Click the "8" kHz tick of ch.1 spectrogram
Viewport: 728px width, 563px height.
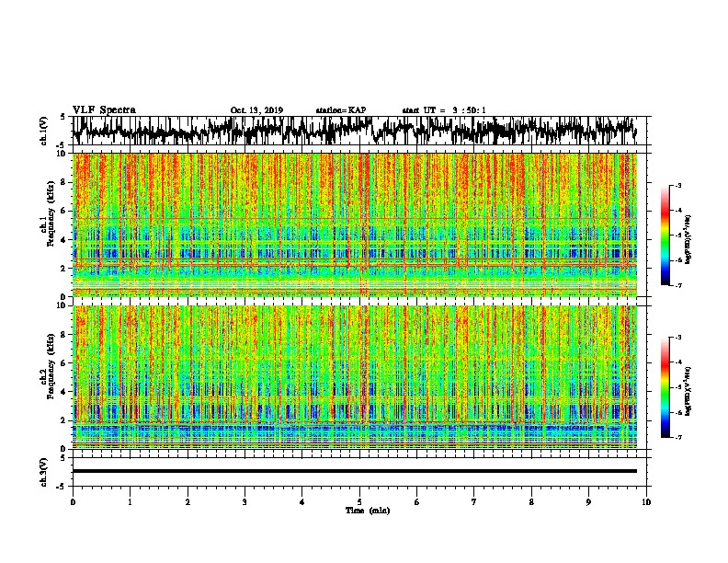coord(64,182)
